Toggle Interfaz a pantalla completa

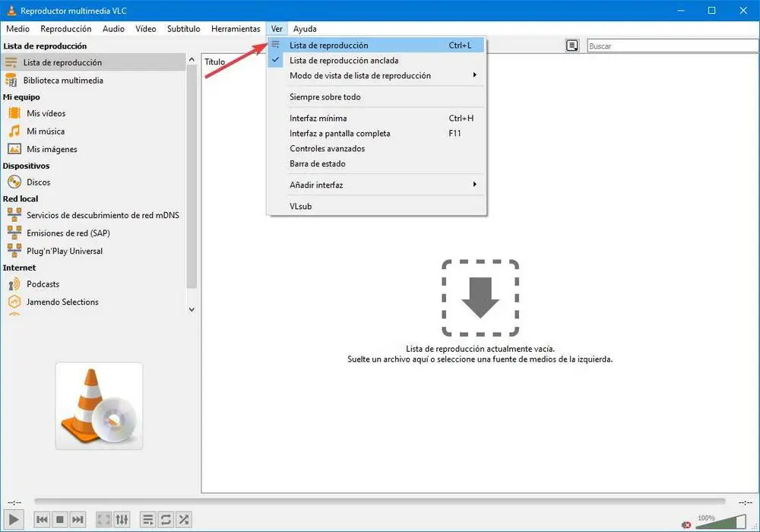[x=376, y=133]
